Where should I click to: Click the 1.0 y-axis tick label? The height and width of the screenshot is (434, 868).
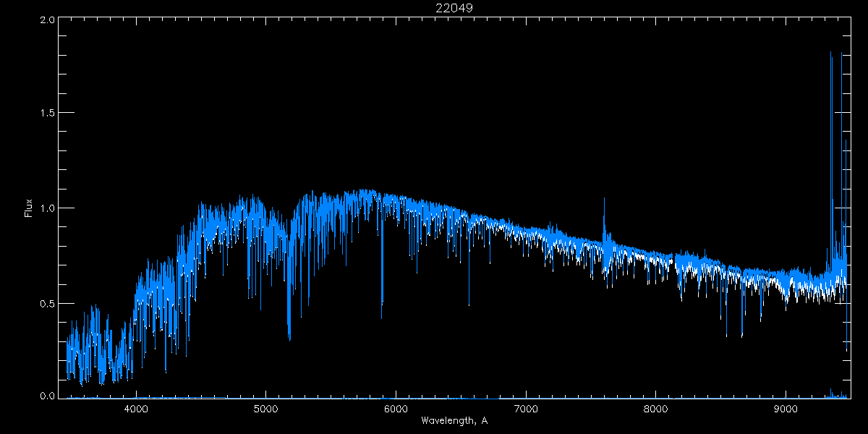tap(48, 208)
